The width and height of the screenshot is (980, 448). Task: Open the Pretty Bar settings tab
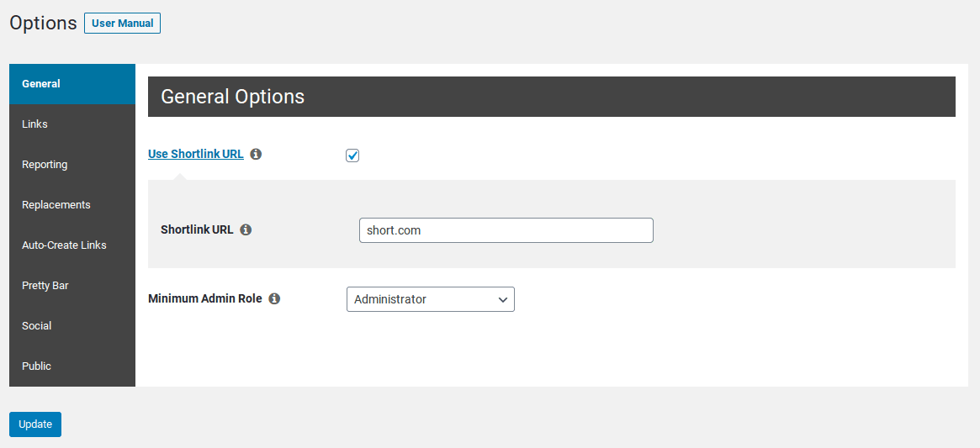pyautogui.click(x=72, y=286)
